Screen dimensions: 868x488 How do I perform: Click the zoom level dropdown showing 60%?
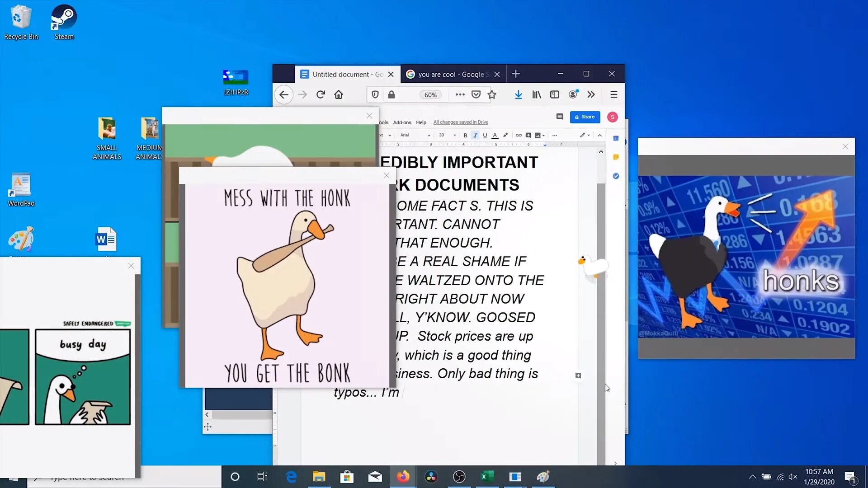click(x=430, y=95)
